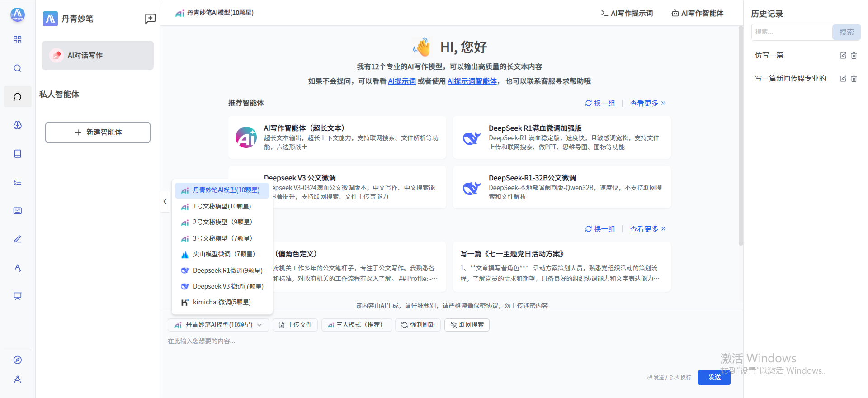Select the AI对话写作 menu item

(x=98, y=55)
